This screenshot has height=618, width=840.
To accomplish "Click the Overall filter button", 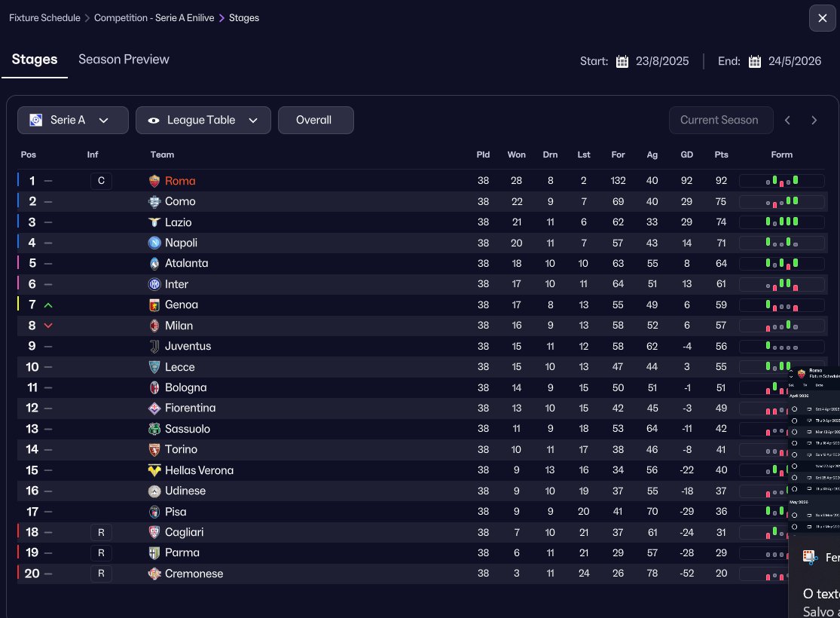I will tap(315, 120).
